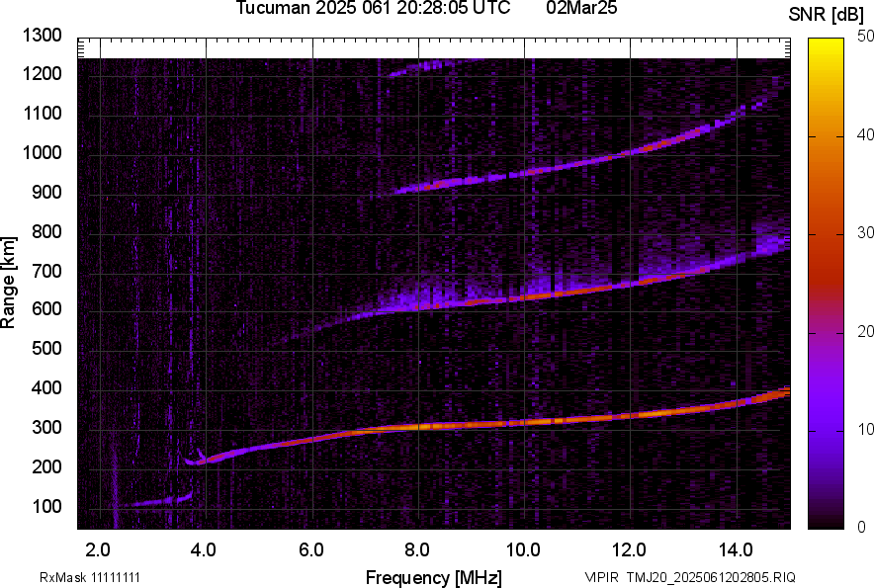Click the 8.0 frequency tick label

point(417,549)
